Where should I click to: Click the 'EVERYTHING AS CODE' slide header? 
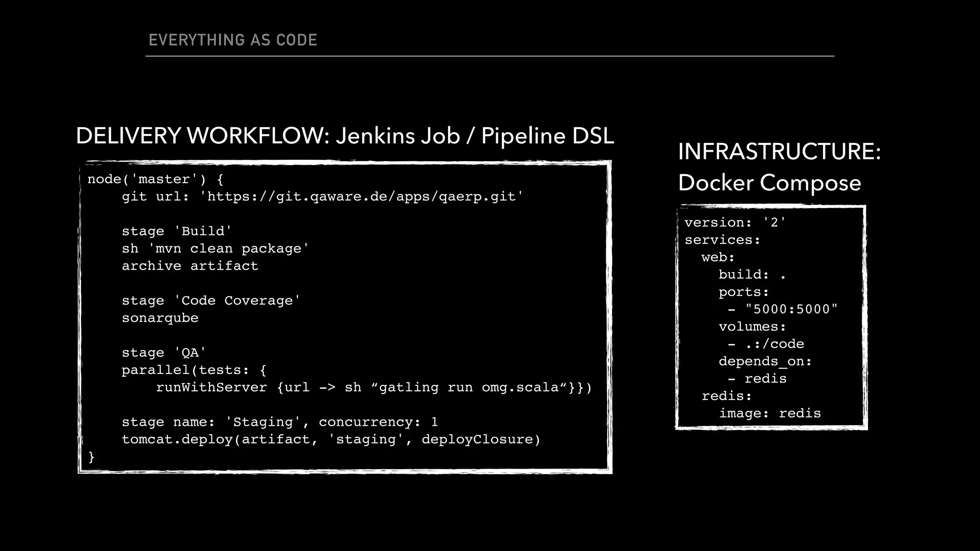[233, 40]
